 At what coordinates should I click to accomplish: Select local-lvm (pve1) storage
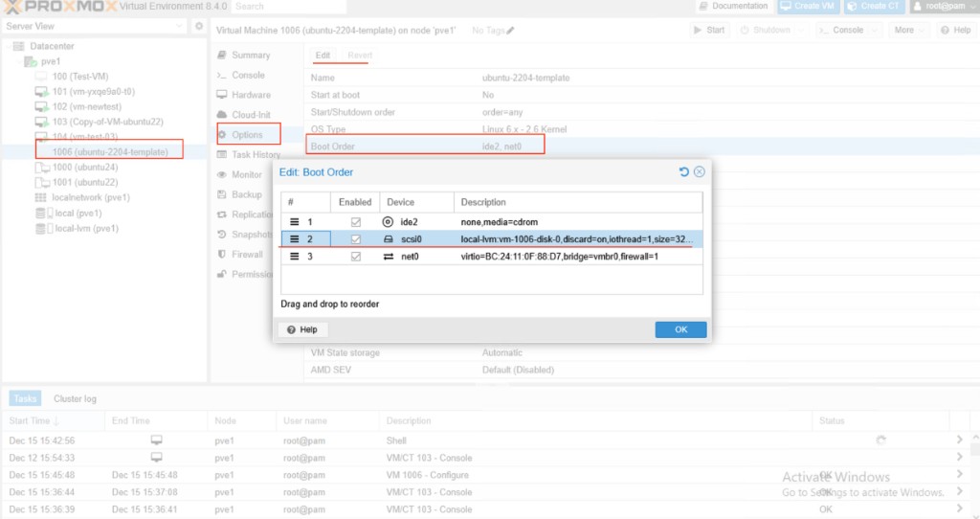click(86, 228)
